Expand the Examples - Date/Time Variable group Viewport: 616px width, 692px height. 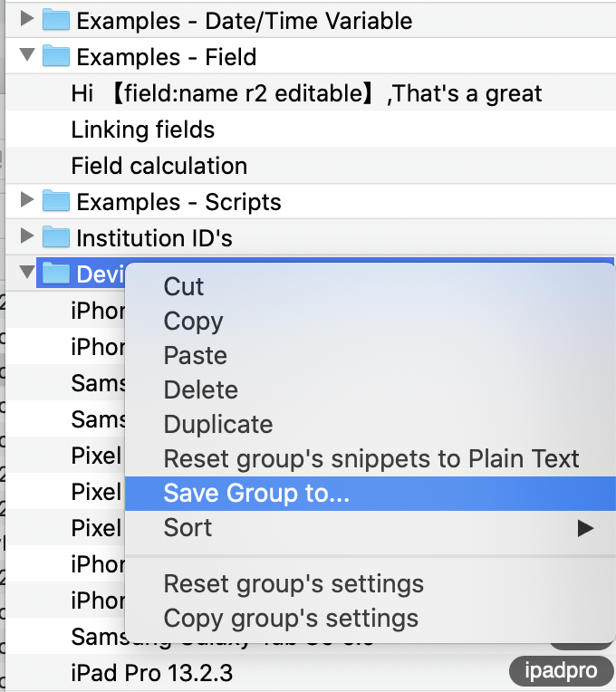pos(27,18)
